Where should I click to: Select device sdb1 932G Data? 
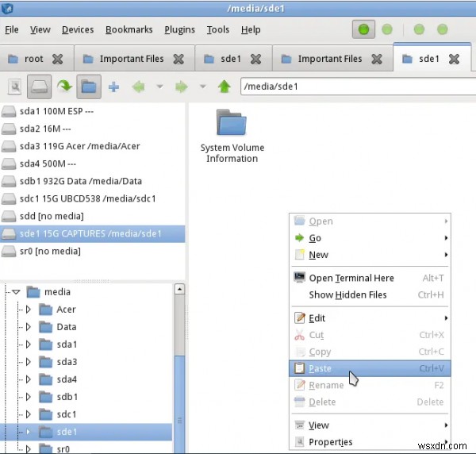pyautogui.click(x=92, y=181)
